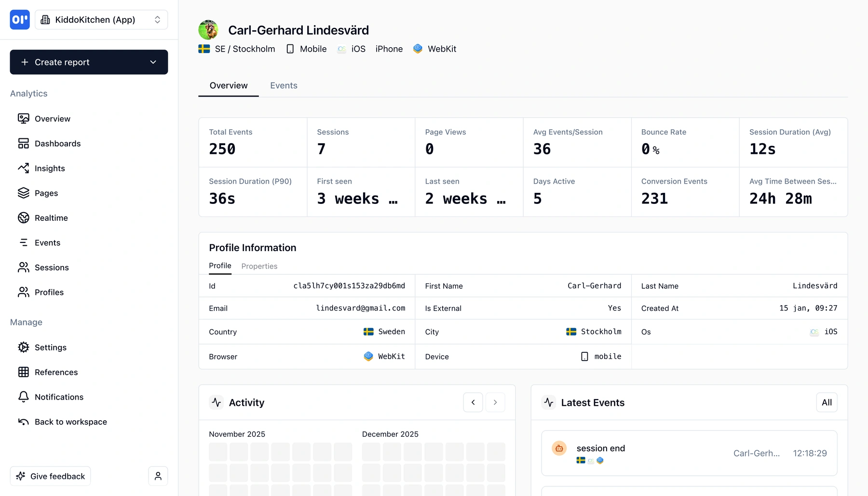Click the Settings gear icon
This screenshot has height=496, width=868.
24,347
